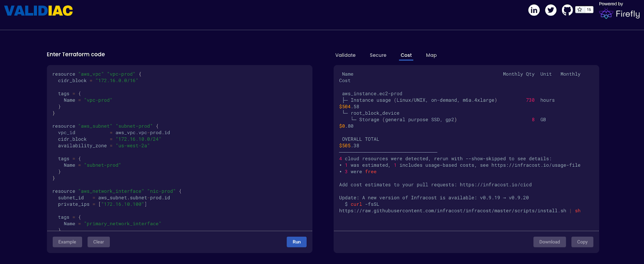Viewport: 644px width, 264px height.
Task: Switch to the Validate tab
Action: pos(345,55)
